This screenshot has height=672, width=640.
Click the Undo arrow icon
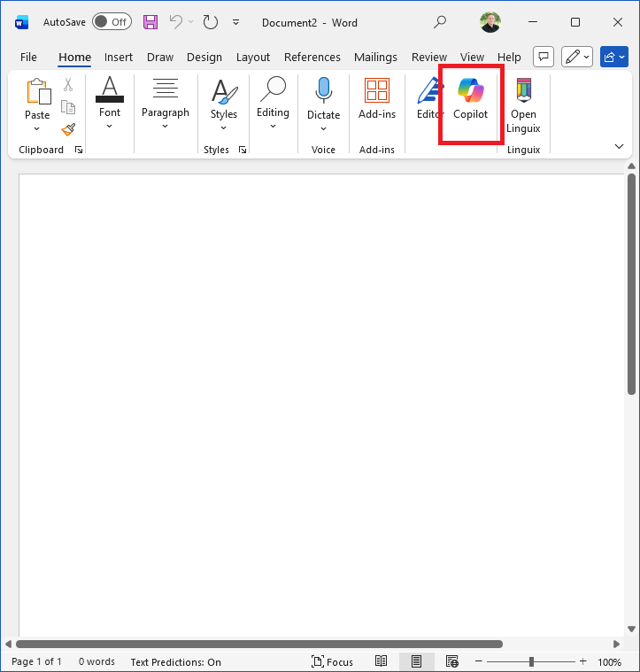point(175,21)
